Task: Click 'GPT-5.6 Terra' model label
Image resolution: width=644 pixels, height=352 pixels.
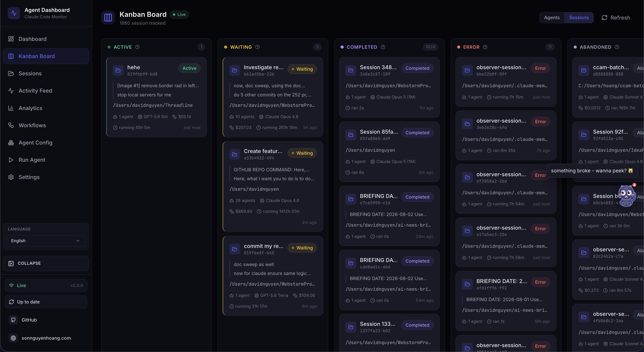Action: coord(271,295)
